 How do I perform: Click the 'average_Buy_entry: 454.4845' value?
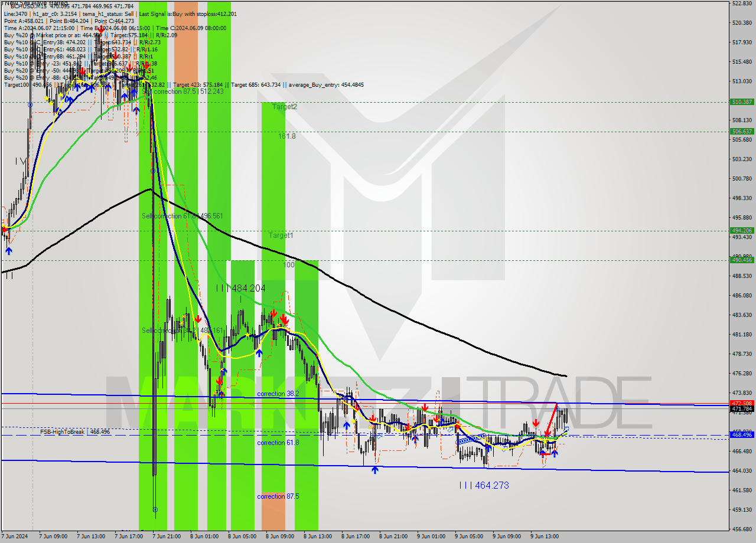click(x=327, y=85)
